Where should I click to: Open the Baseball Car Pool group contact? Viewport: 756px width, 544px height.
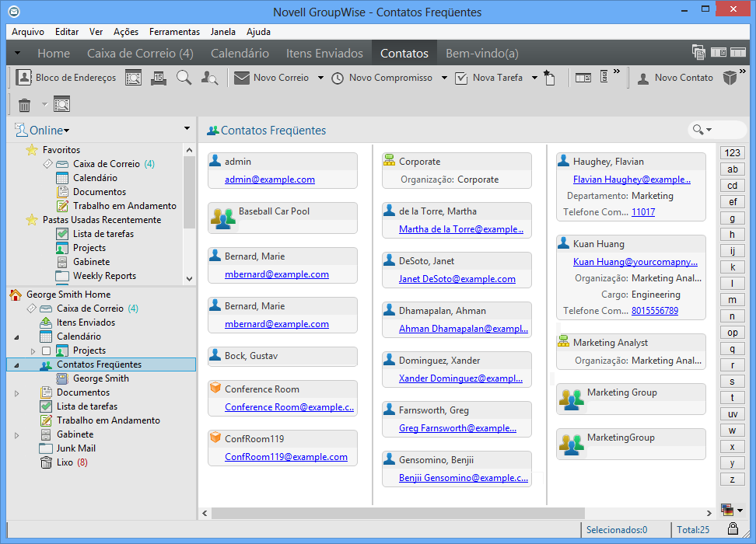click(274, 211)
